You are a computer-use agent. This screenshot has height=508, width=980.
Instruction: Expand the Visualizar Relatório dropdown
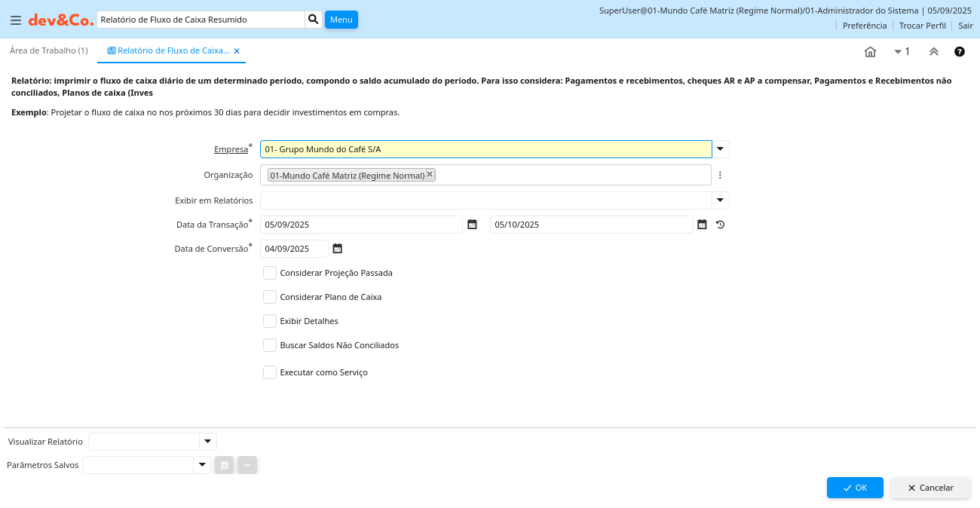pos(207,442)
